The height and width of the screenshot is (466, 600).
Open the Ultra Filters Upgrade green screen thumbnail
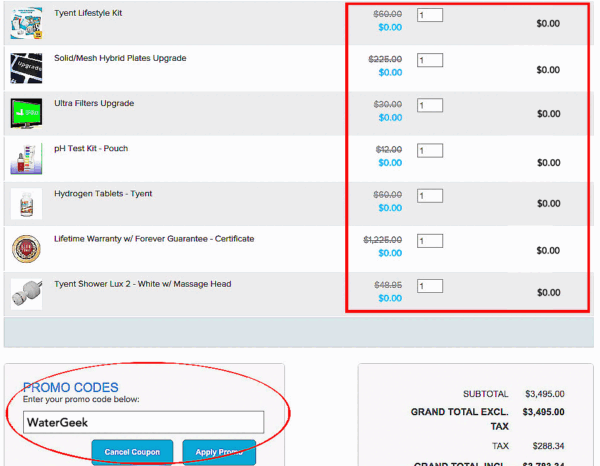click(26, 113)
